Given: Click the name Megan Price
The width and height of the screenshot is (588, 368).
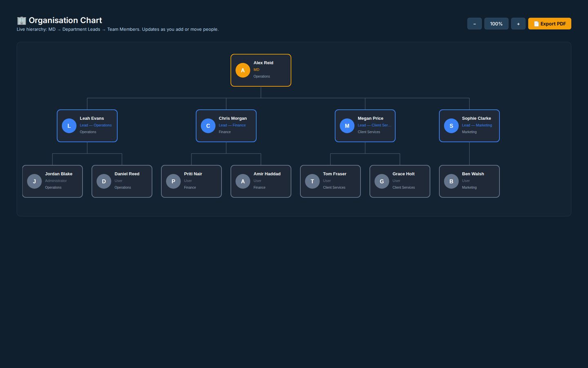Looking at the screenshot, I should (370, 119).
